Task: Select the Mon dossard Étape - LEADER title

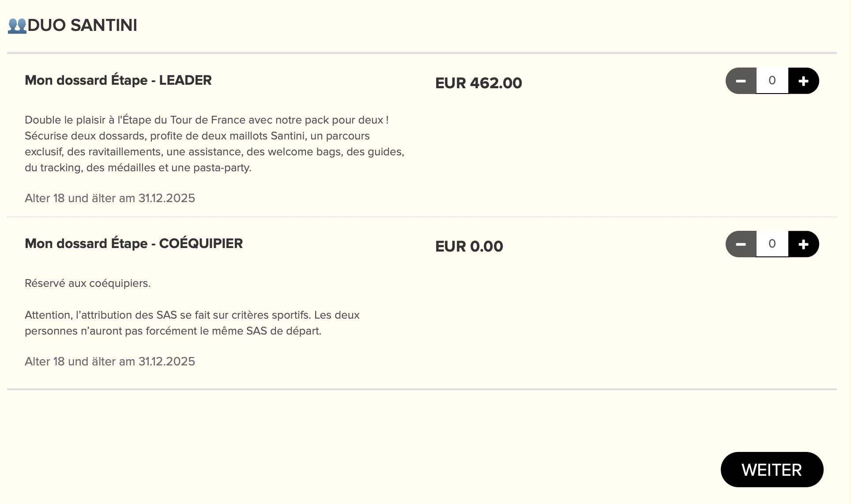Action: click(118, 80)
